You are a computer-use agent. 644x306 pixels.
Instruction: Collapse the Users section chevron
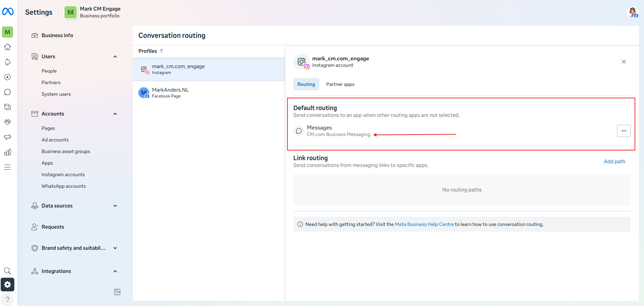pyautogui.click(x=115, y=57)
